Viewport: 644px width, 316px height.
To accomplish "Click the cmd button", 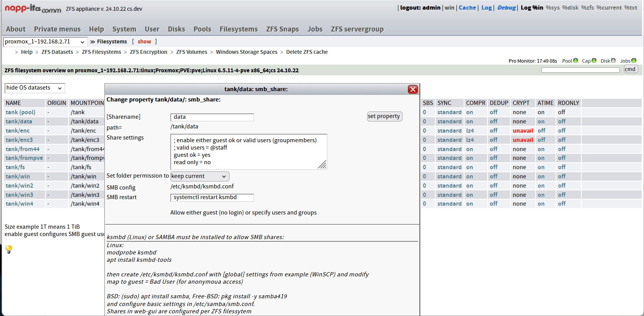I will tap(631, 69).
